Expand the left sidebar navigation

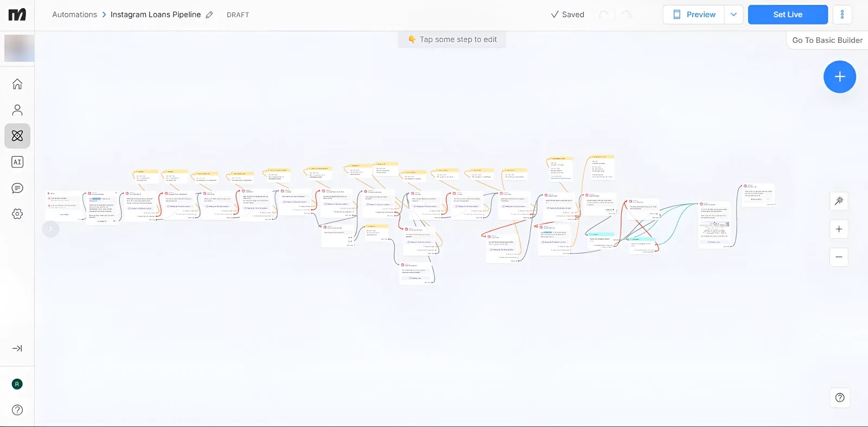(x=17, y=348)
